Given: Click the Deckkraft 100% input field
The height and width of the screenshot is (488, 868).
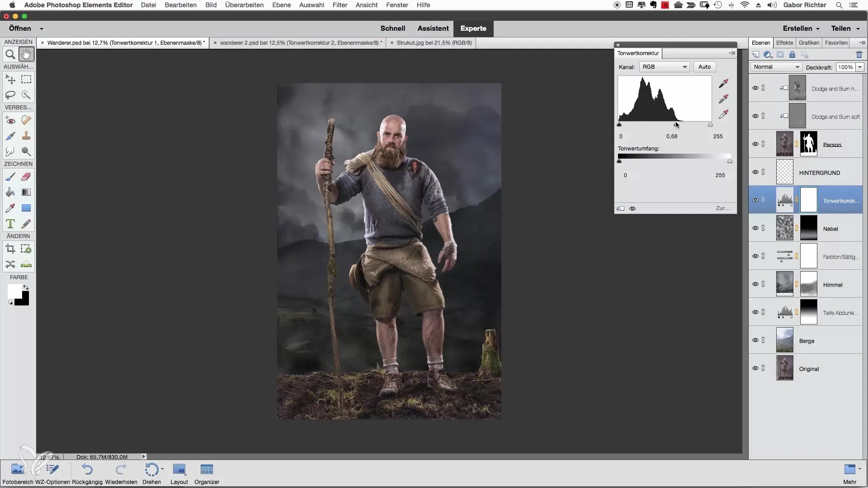Looking at the screenshot, I should (845, 67).
